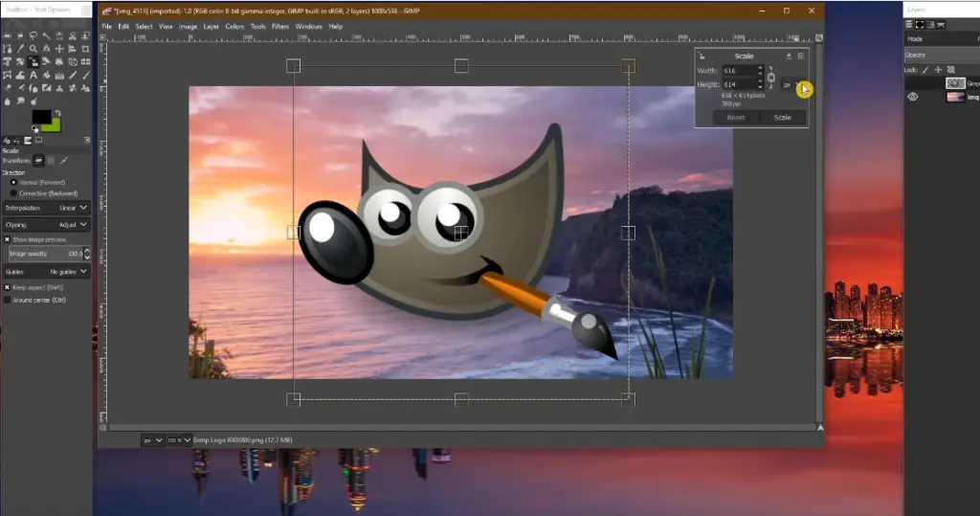
Task: Set transform target to Path
Action: (x=64, y=161)
